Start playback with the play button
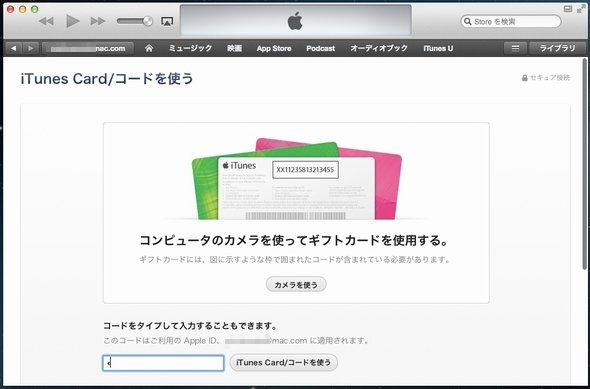The height and width of the screenshot is (389, 590). [x=73, y=21]
